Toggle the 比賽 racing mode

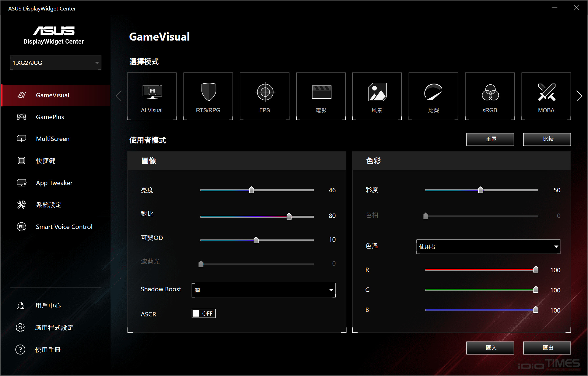[433, 96]
